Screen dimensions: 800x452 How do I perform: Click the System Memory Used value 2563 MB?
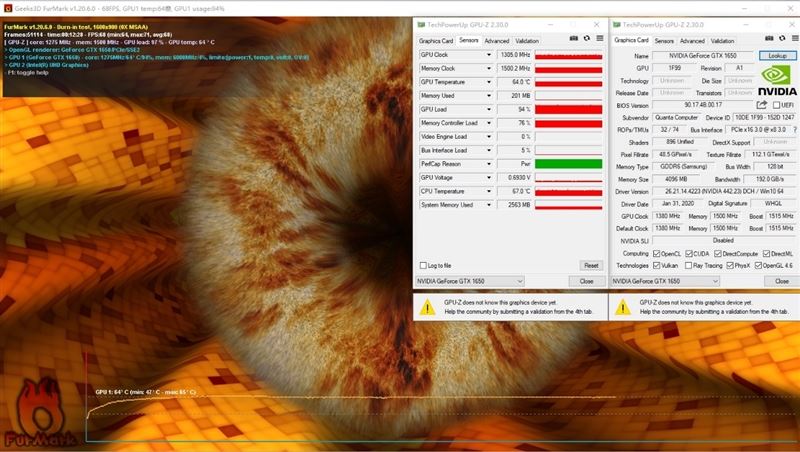(x=514, y=205)
